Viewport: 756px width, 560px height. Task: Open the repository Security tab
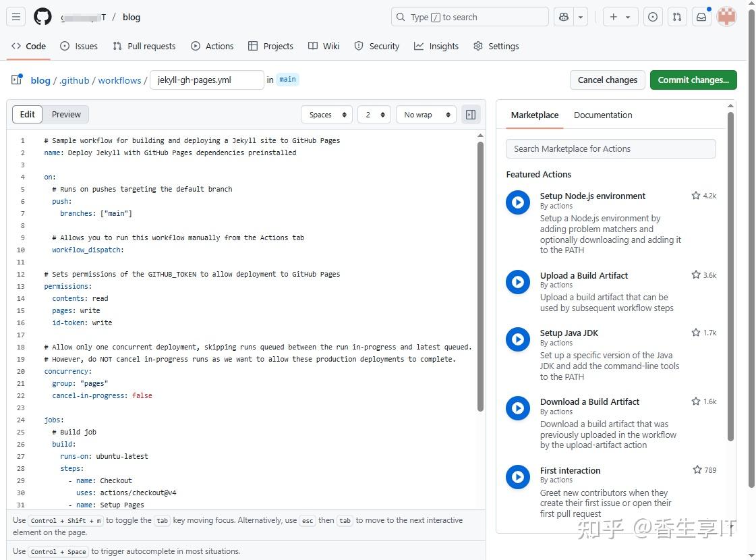coord(377,46)
